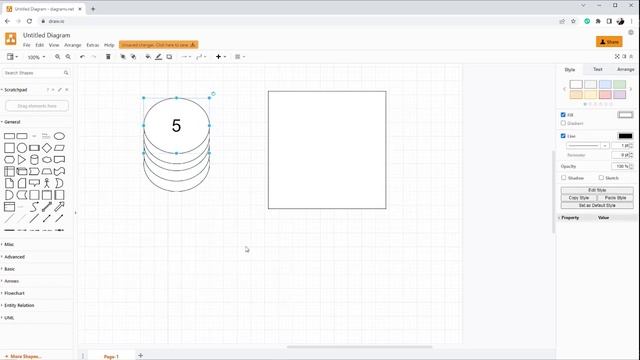Screen dimensions: 640x360
Task: Click the scratchpad edit pencil icon
Action: point(60,89)
